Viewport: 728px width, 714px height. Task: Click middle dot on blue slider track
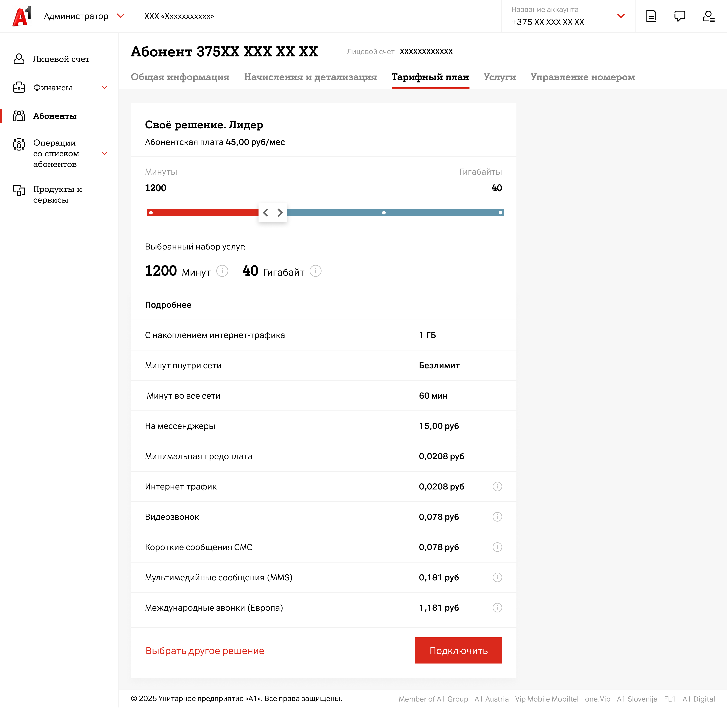click(384, 213)
